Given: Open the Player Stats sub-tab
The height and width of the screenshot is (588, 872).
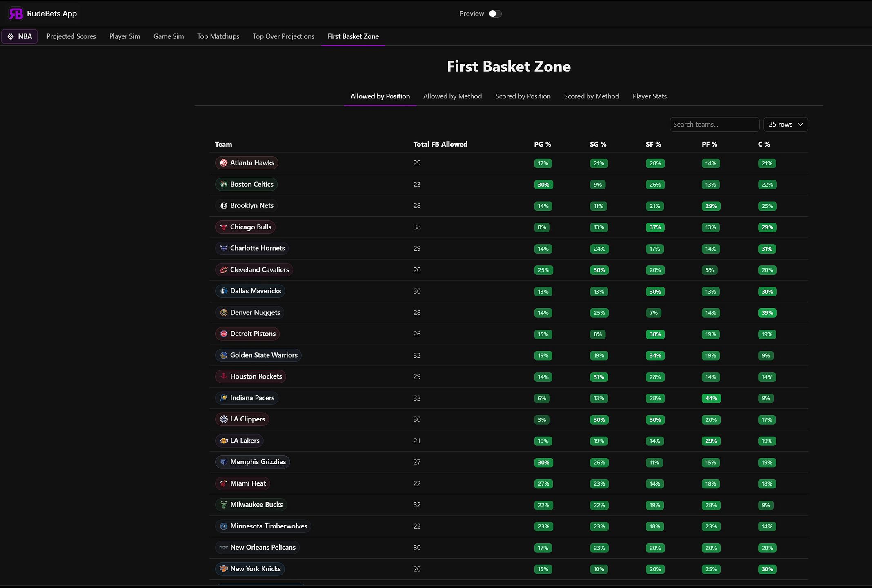Looking at the screenshot, I should point(650,96).
